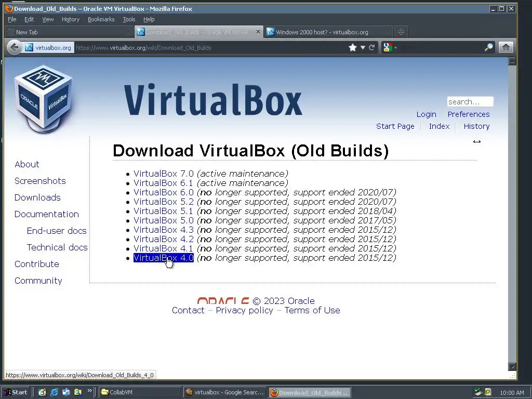Open the Contact footer link
532x399 pixels.
(x=188, y=310)
